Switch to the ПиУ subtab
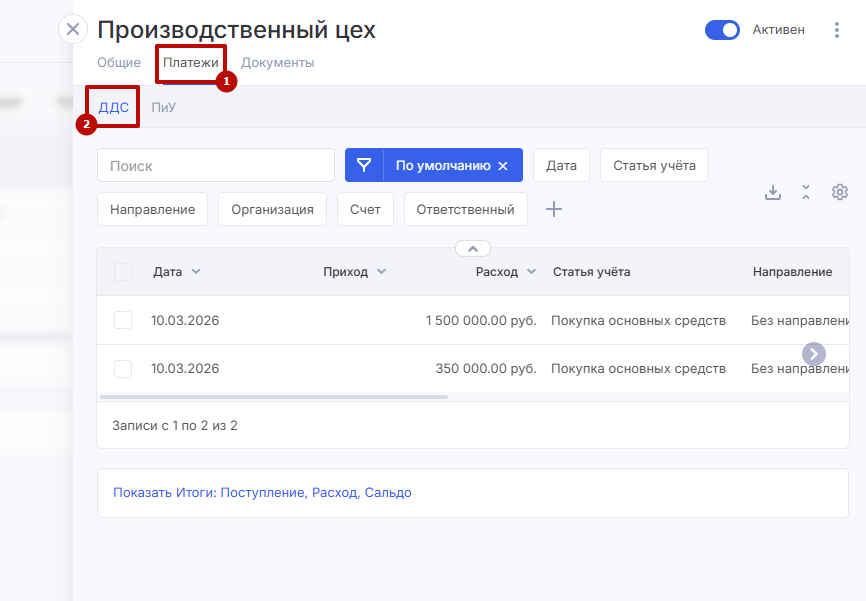 pyautogui.click(x=163, y=108)
